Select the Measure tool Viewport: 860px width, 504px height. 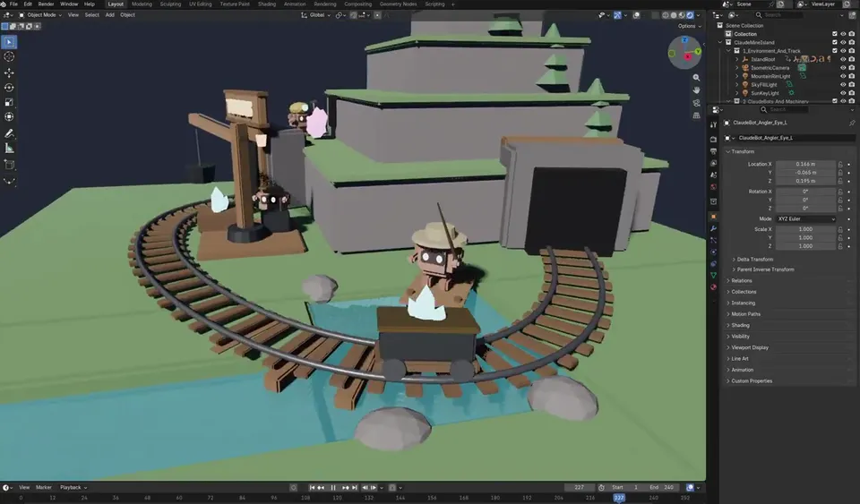pyautogui.click(x=9, y=148)
